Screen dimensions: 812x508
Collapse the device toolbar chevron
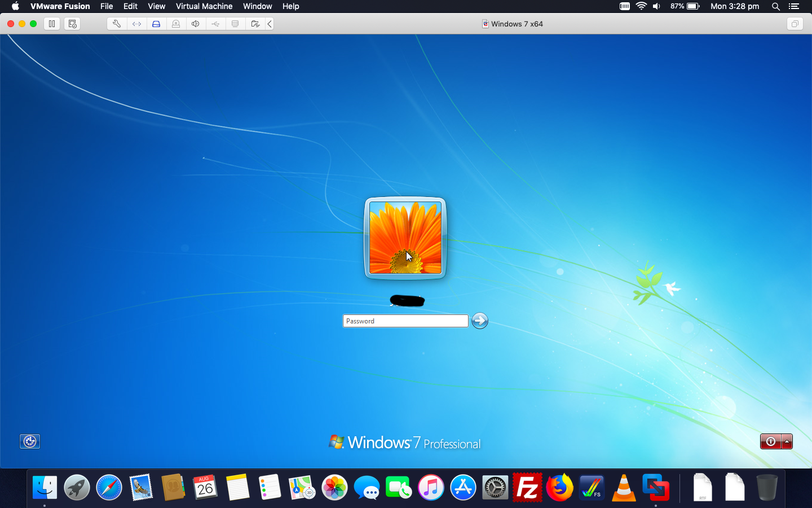coord(270,24)
